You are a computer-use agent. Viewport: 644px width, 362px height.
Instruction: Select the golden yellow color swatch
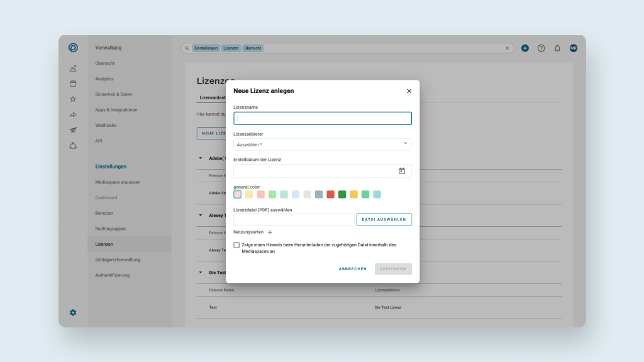click(x=353, y=195)
